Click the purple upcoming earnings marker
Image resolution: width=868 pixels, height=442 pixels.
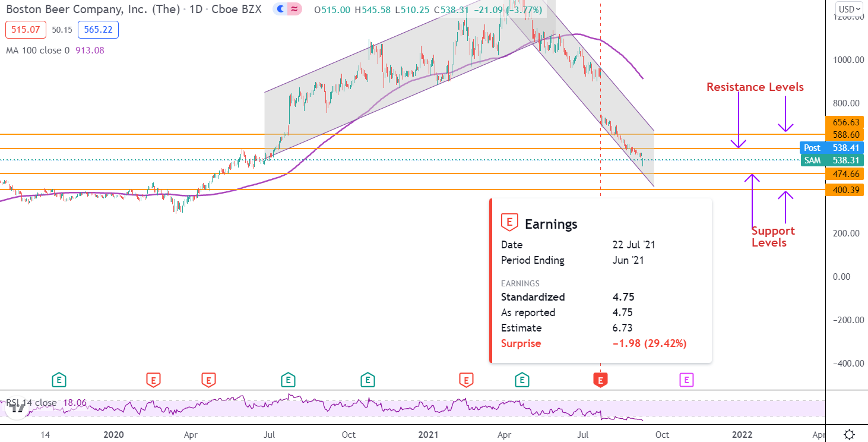[x=686, y=379]
